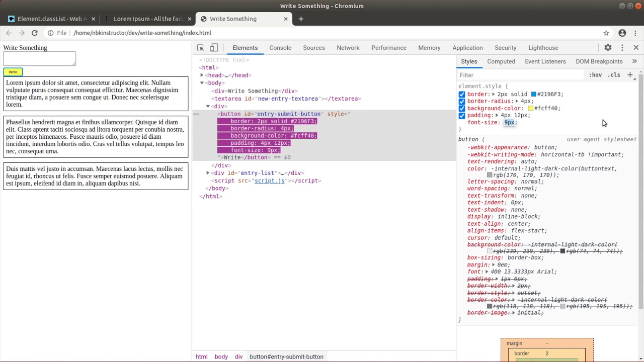Toggle the border-radius property checkbox

coord(462,101)
